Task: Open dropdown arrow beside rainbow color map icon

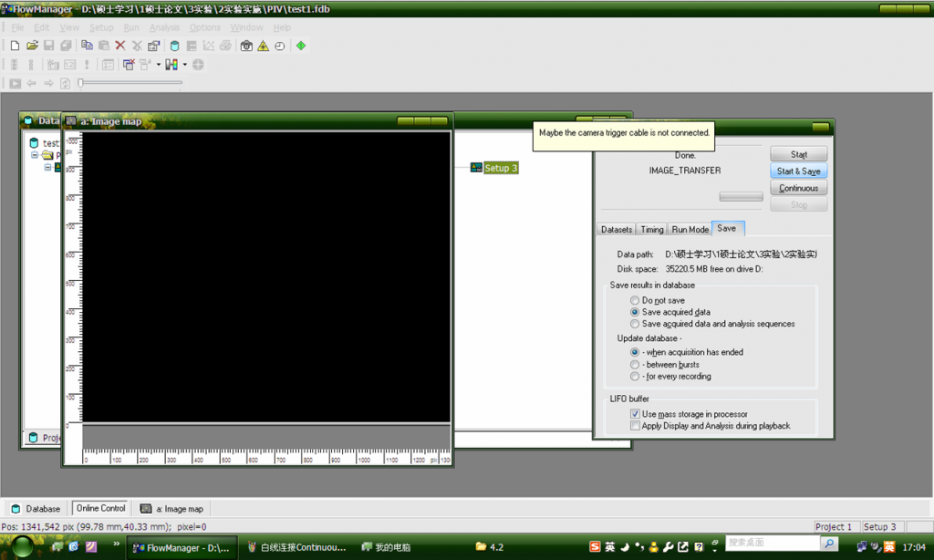Action: (x=184, y=65)
